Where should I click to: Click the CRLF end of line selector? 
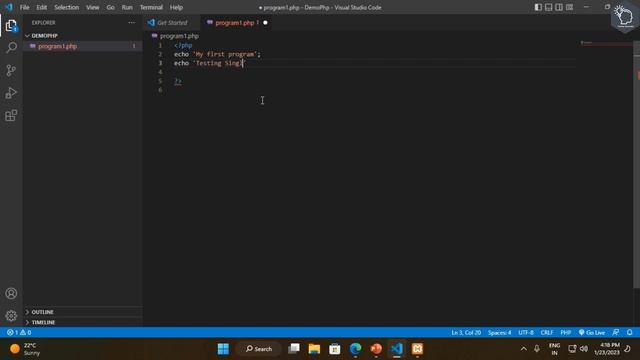pyautogui.click(x=547, y=333)
